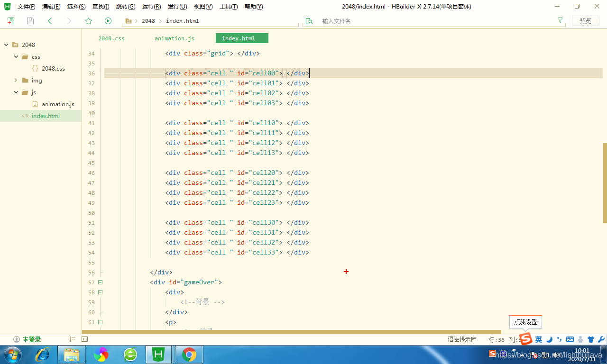607x364 pixels.
Task: Fold the gameOver div at line 57
Action: pos(100,282)
